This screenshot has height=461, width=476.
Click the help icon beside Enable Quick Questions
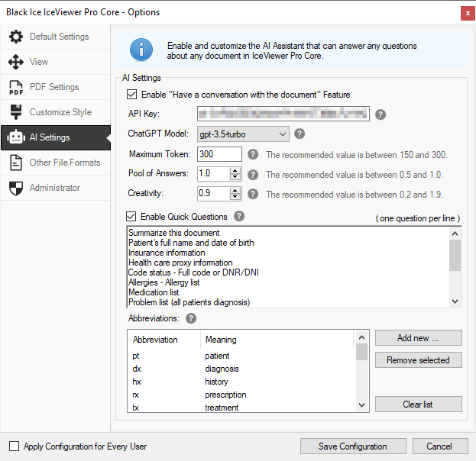tap(240, 217)
